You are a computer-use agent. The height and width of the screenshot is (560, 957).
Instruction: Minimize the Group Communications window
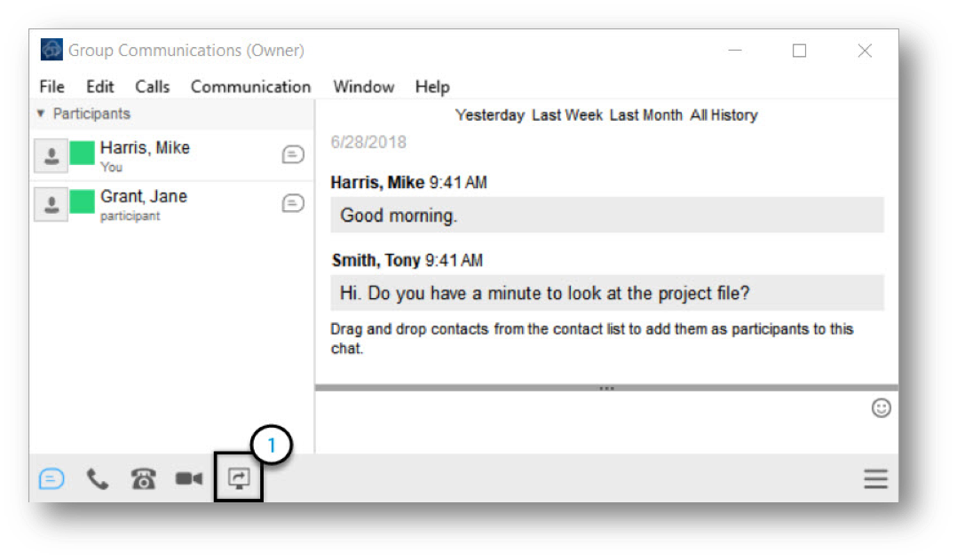coord(735,50)
